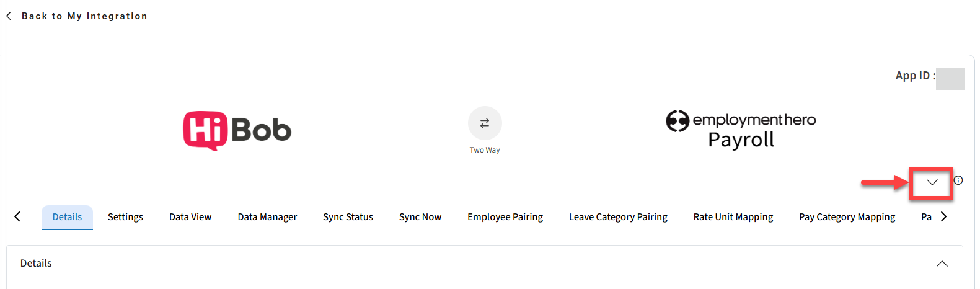Open the Pay Category Mapping tab
This screenshot has width=980, height=289.
(847, 217)
